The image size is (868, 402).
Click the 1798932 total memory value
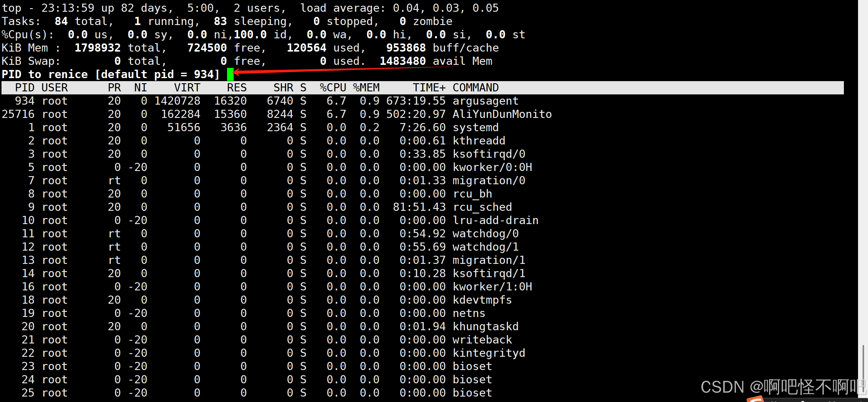tap(97, 48)
